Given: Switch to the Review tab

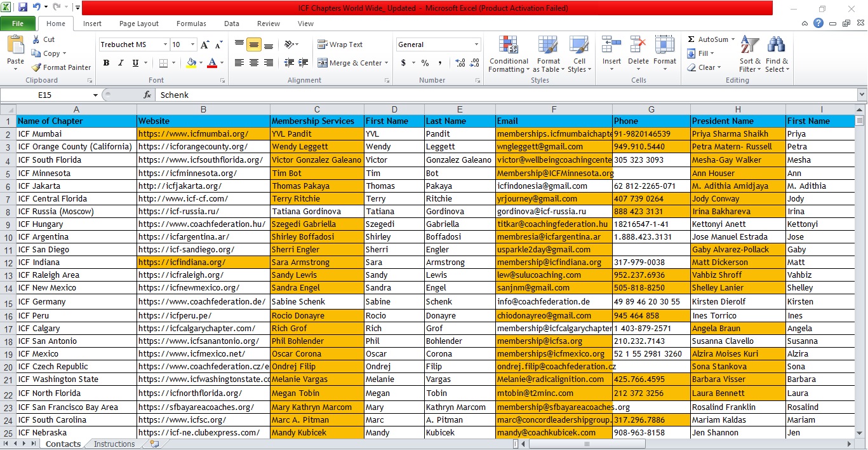Looking at the screenshot, I should point(269,24).
